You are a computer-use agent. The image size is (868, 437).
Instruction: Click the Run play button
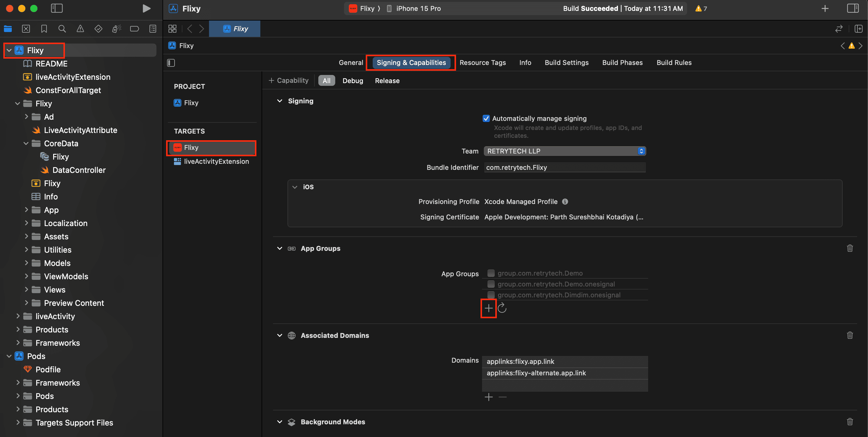click(146, 8)
